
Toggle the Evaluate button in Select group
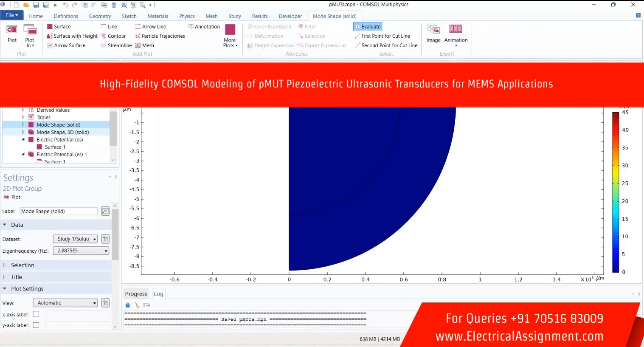click(368, 27)
